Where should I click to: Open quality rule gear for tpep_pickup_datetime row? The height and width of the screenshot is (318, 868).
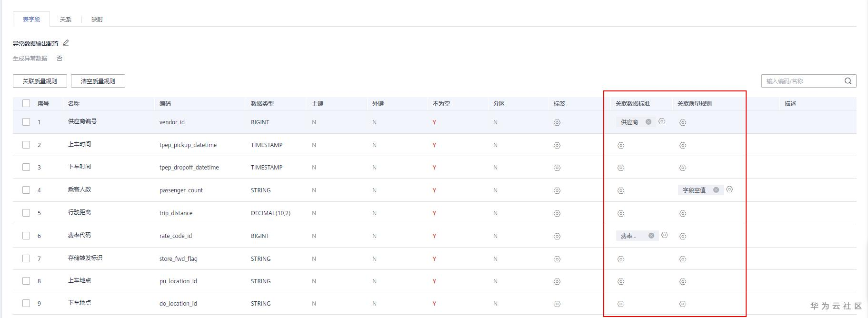click(x=683, y=145)
